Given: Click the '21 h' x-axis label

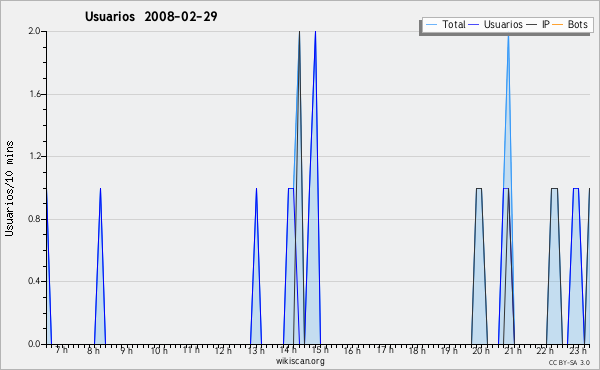Looking at the screenshot, I should pos(513,350).
